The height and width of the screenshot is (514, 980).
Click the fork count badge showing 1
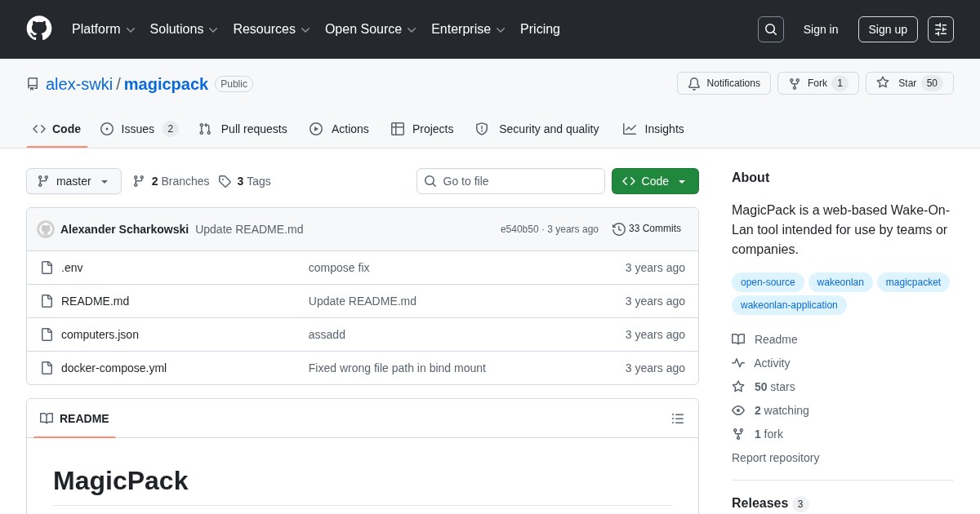pyautogui.click(x=840, y=83)
